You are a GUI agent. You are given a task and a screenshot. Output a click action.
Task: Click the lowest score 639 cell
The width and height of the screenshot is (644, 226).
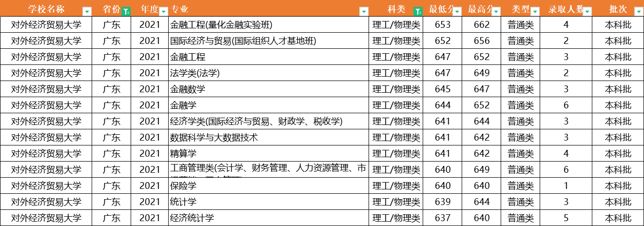[442, 202]
